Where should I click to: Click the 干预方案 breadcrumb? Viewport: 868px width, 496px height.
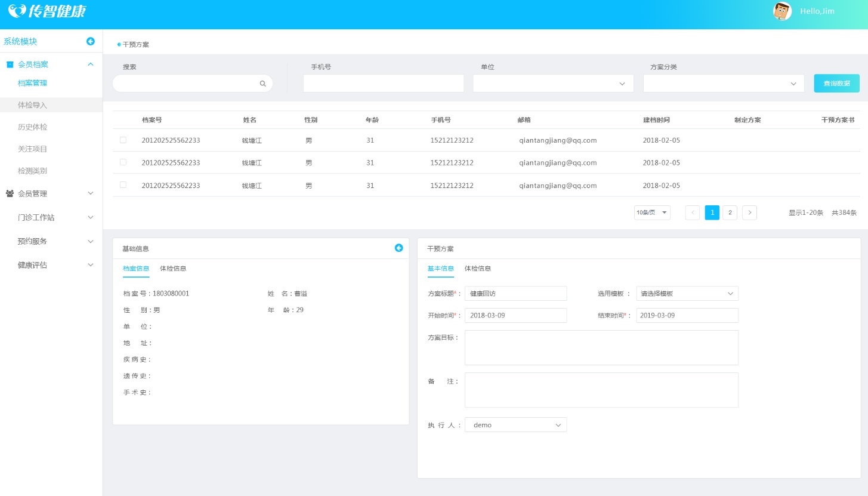(135, 45)
